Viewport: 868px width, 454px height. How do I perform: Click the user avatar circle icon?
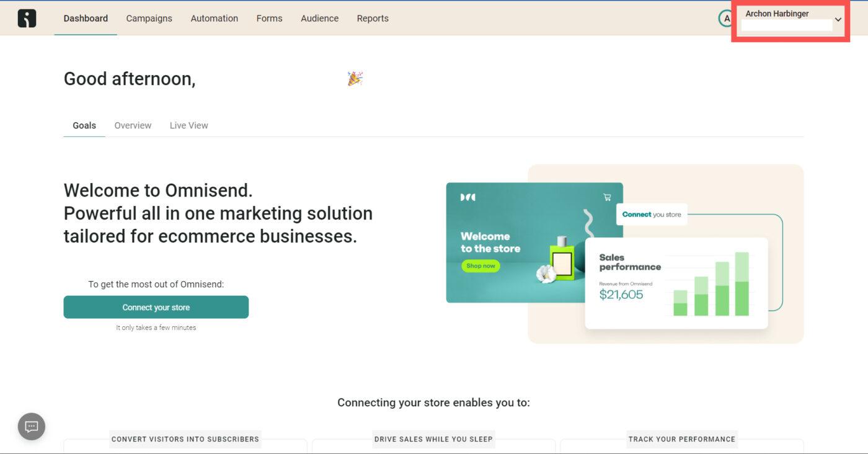[x=726, y=19]
